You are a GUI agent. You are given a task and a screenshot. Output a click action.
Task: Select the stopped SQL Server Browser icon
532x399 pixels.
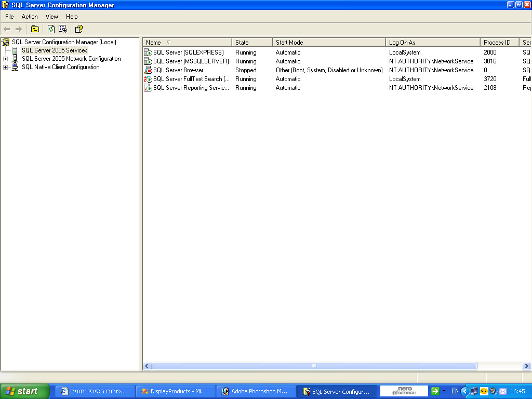148,70
